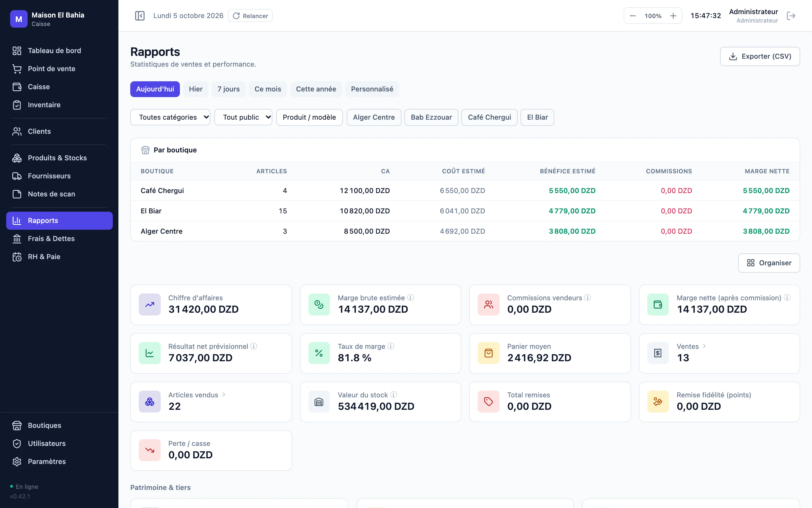Open Point de vente cart icon
This screenshot has width=812, height=508.
click(x=17, y=69)
